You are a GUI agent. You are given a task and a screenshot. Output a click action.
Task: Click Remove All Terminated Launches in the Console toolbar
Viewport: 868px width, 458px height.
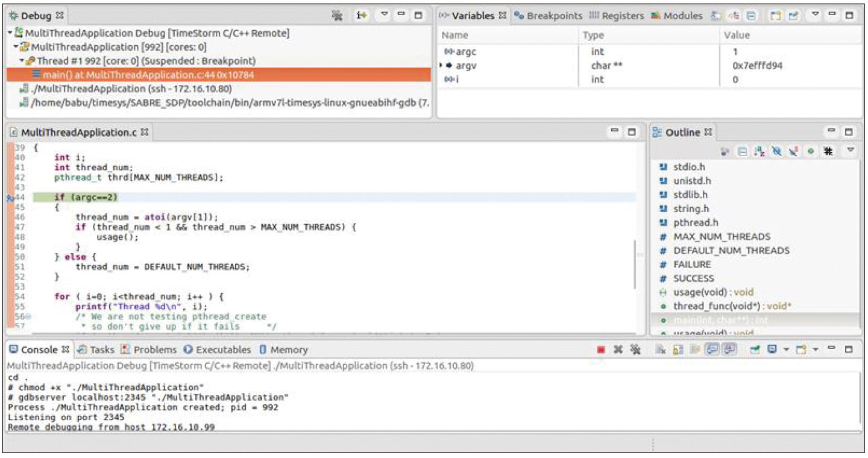635,350
